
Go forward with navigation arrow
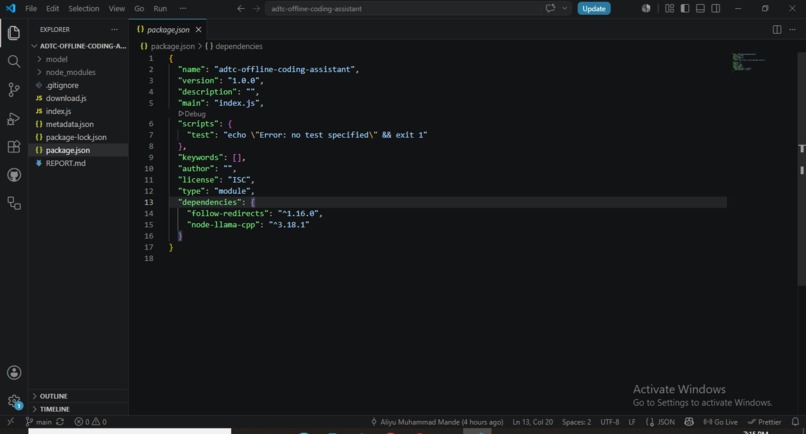coord(256,9)
